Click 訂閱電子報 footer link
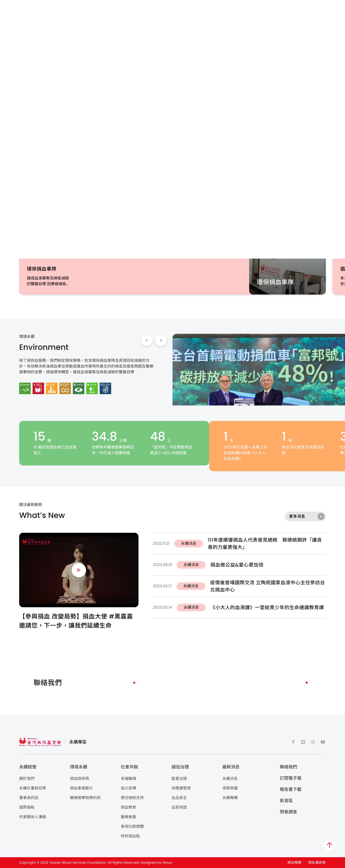The height and width of the screenshot is (868, 345). (x=290, y=778)
